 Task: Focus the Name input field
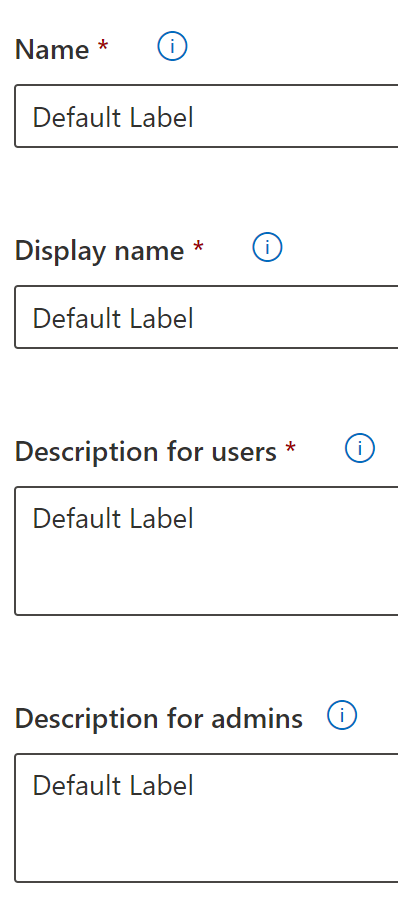click(207, 116)
